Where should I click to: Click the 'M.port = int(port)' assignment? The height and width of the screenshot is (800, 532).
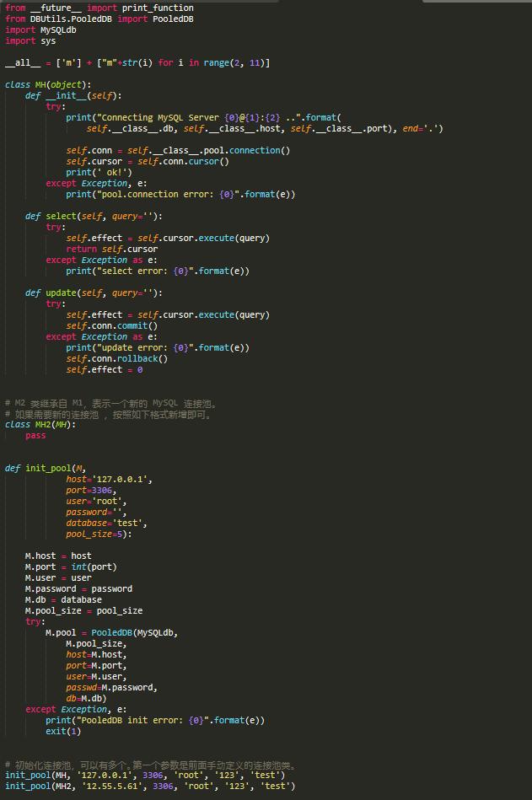point(71,567)
